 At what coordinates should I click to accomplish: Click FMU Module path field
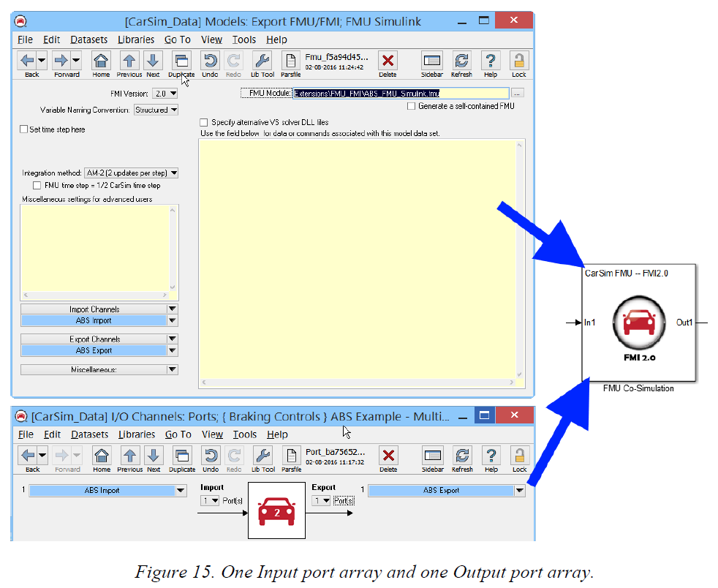tap(401, 94)
